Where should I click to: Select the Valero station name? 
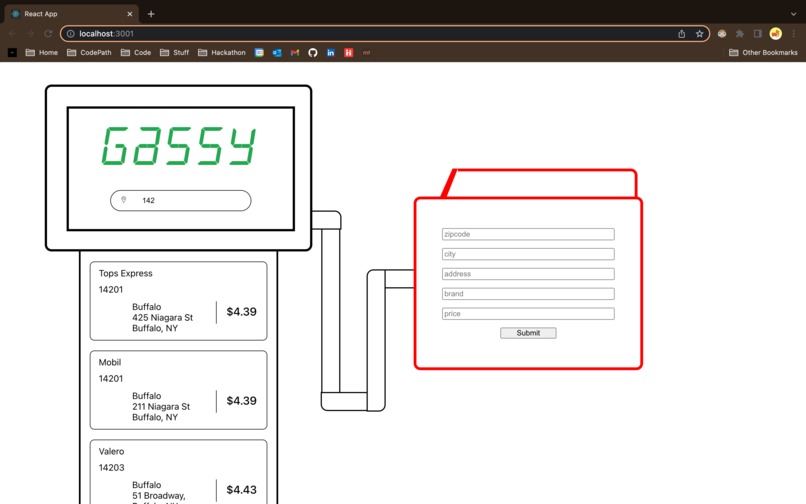pyautogui.click(x=112, y=451)
